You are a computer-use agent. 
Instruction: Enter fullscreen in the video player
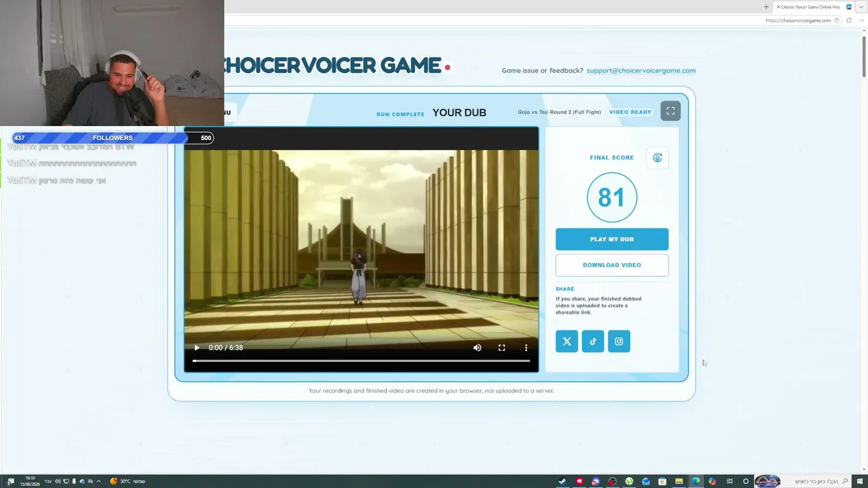502,348
